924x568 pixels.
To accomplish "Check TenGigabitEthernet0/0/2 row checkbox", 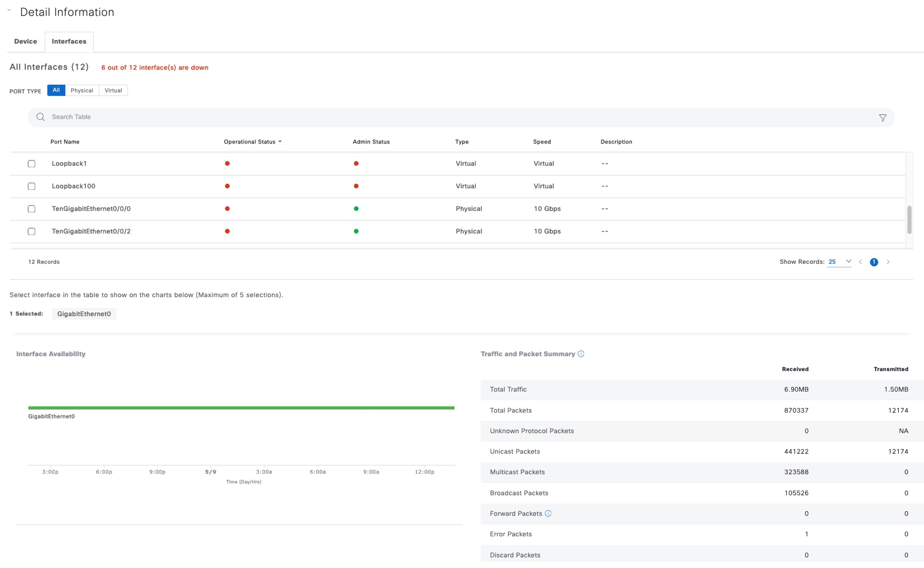I will coord(32,232).
